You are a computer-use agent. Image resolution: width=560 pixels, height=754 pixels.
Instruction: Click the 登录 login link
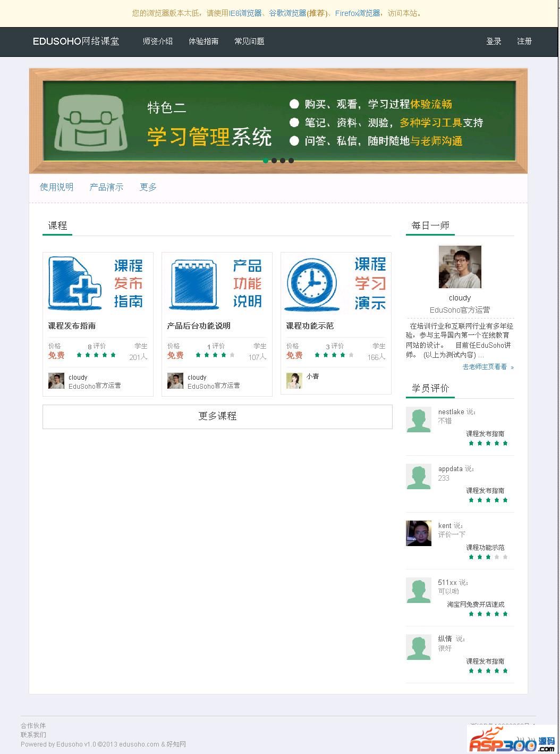(494, 41)
